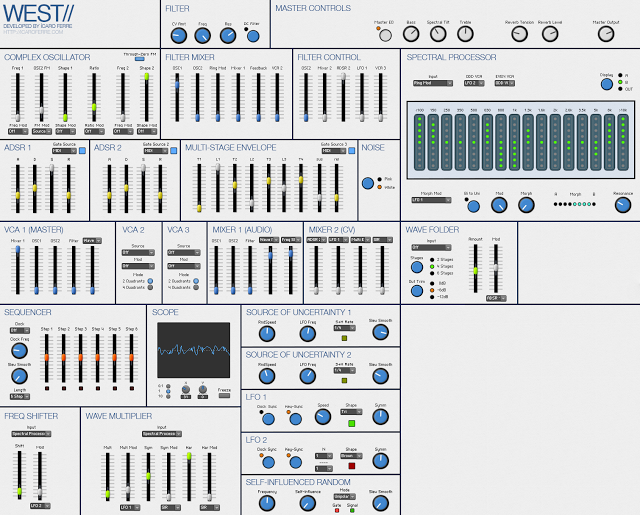Image resolution: width=640 pixels, height=515 pixels.
Task: Select VCA 3 four Quadrants mode
Action: tap(196, 288)
